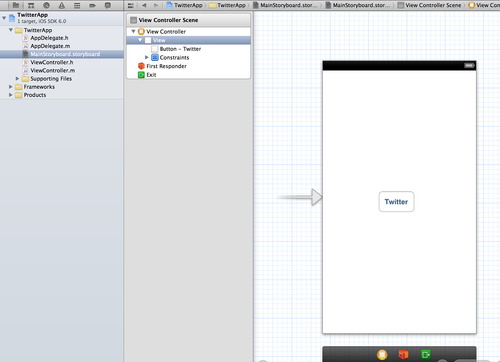Select AppDelegate.m file
Screen dimensions: 500x362
click(x=50, y=46)
